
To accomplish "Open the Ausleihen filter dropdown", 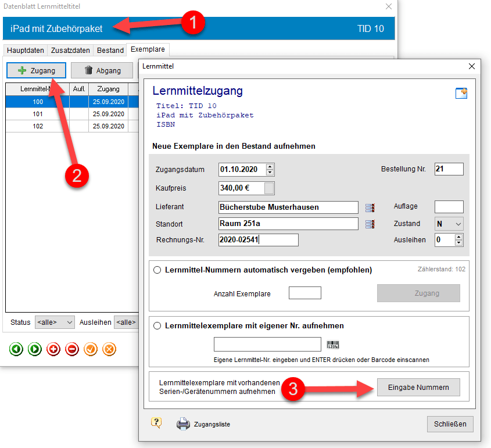I will click(x=127, y=322).
